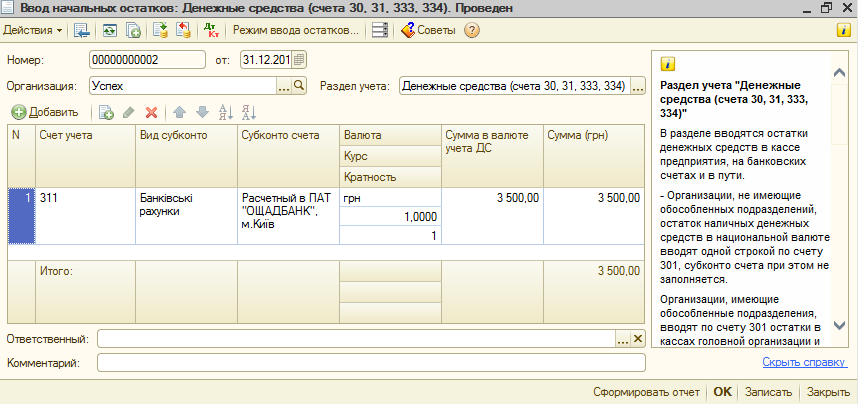Open the Организация selection list

tap(283, 86)
